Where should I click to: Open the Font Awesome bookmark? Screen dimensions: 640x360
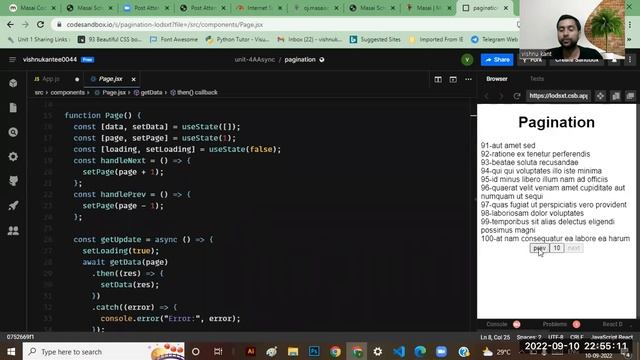tap(174, 40)
